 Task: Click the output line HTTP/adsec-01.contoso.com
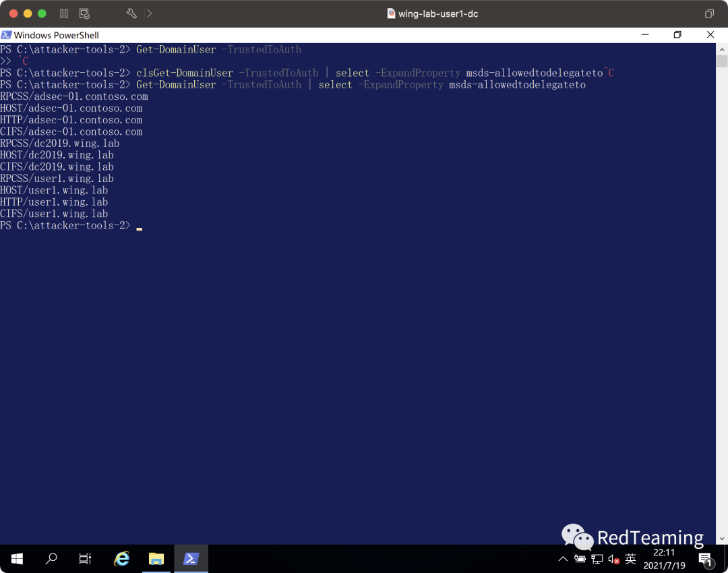pyautogui.click(x=71, y=120)
